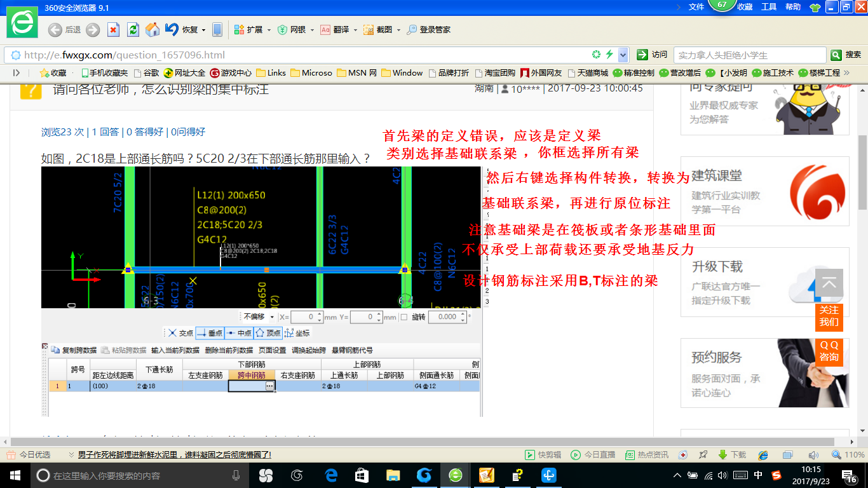Open the 文件 menu
The image size is (868, 488).
pos(696,6)
